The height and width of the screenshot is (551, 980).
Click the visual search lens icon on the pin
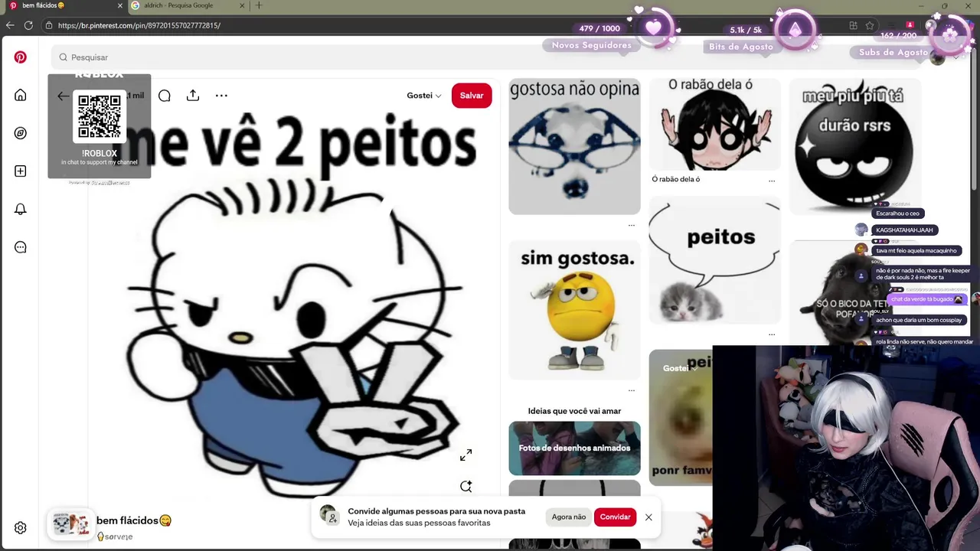[465, 486]
